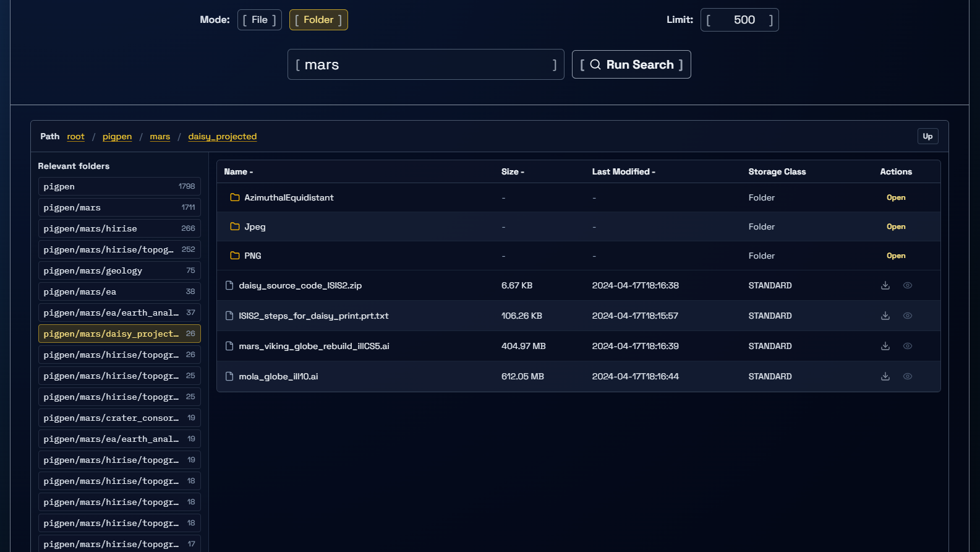Click the Jpeg folder icon
Screen dimensions: 980x552
235,226
